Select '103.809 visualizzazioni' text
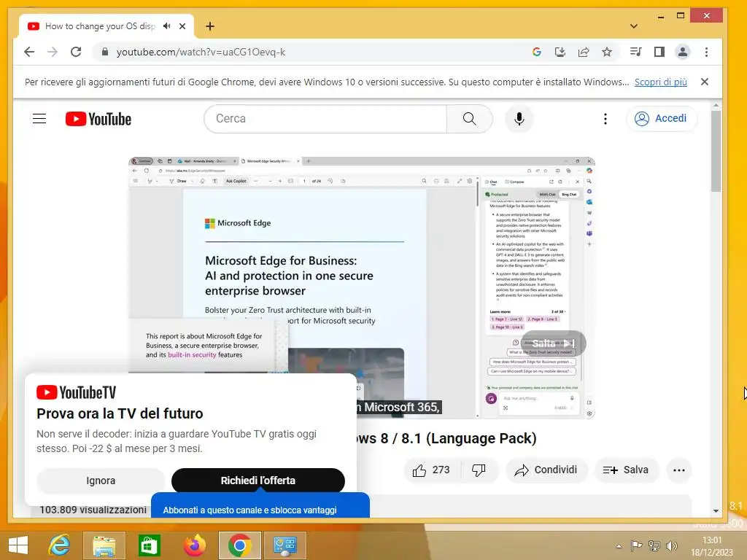747x560 pixels. coord(93,510)
